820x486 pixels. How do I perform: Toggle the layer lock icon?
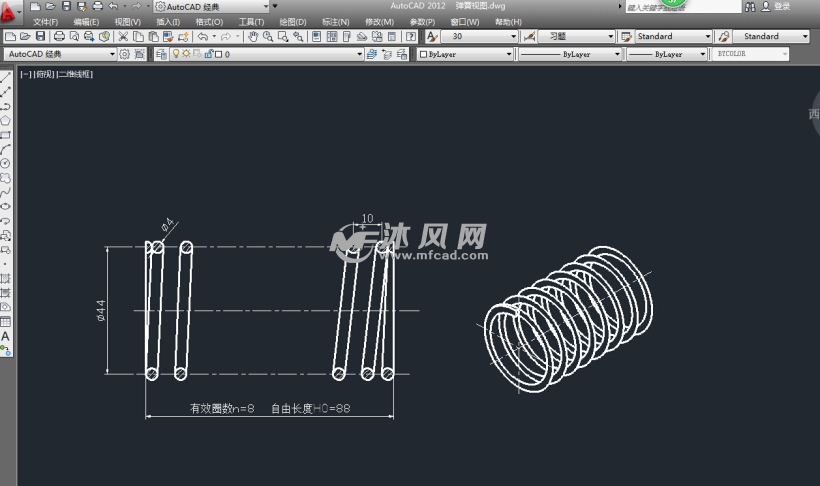207,54
